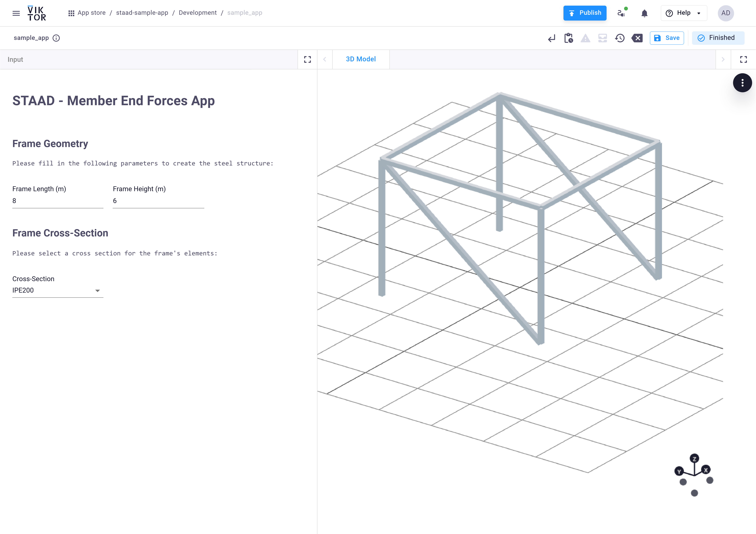Click the notifications bell icon
The image size is (756, 534).
coord(644,13)
